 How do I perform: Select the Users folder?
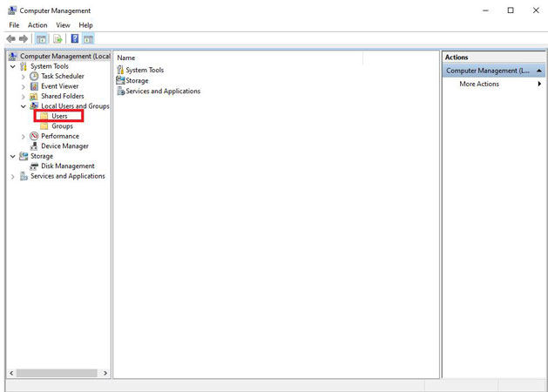(59, 116)
